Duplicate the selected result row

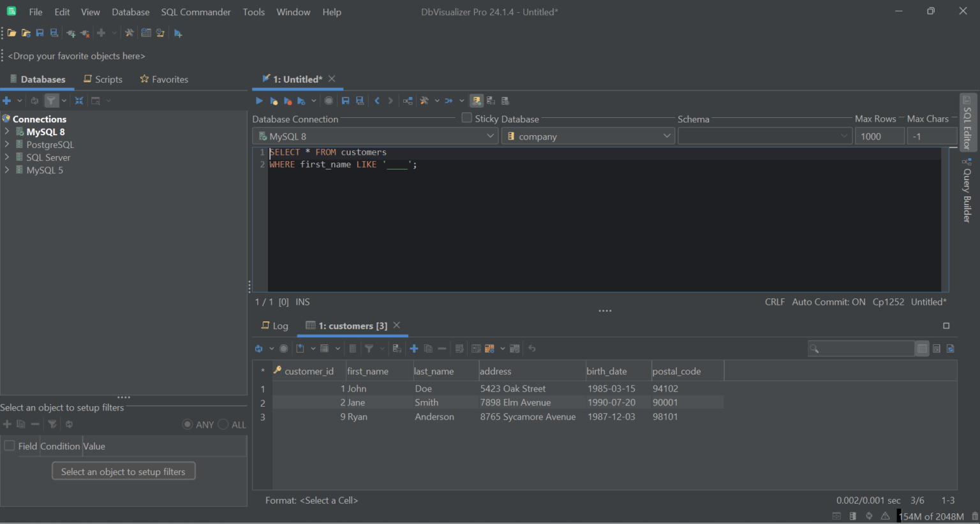427,348
